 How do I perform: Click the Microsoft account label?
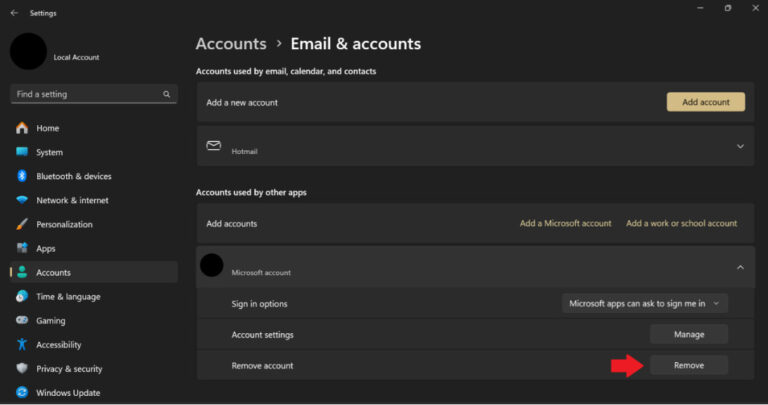point(261,273)
